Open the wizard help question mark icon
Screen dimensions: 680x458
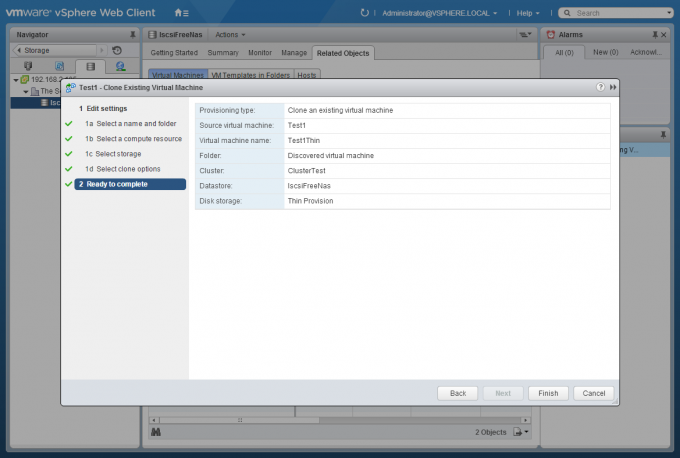pyautogui.click(x=600, y=88)
